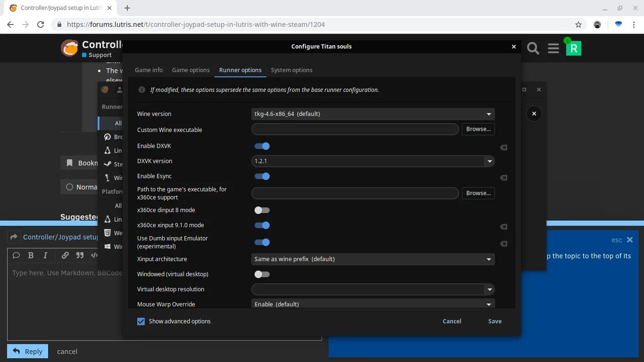The width and height of the screenshot is (644, 362).
Task: Open the Support category link
Action: click(97, 55)
